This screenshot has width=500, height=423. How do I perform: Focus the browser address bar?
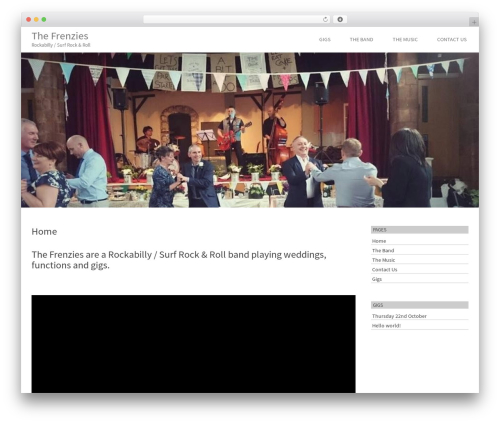236,20
